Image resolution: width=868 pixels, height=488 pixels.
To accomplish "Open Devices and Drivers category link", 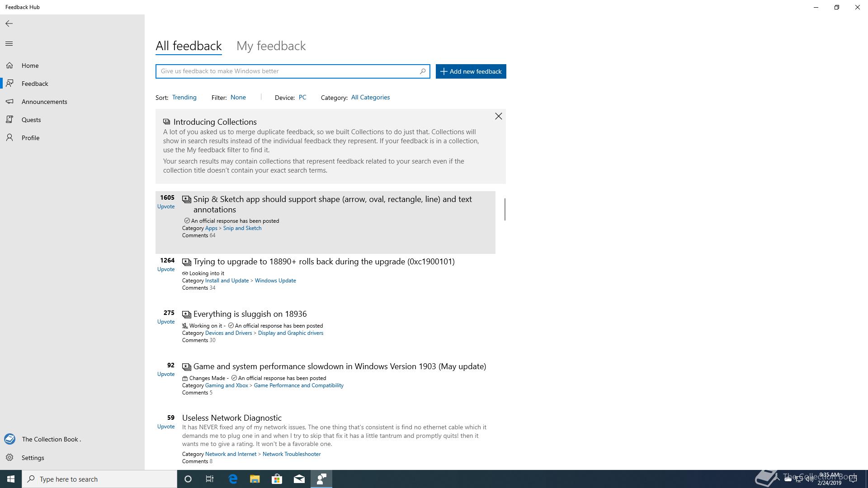I will tap(229, 333).
